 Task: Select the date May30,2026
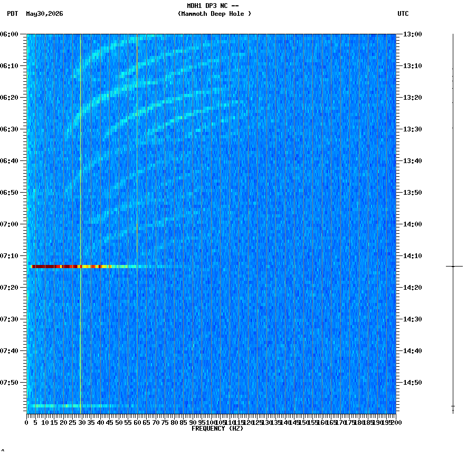(x=45, y=14)
